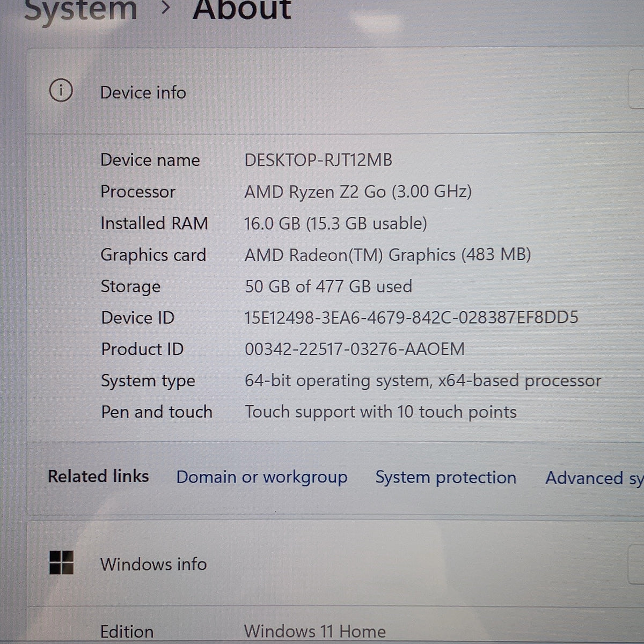Viewport: 644px width, 644px height.
Task: Select the Device ID value starting 15E12498
Action: (x=412, y=318)
